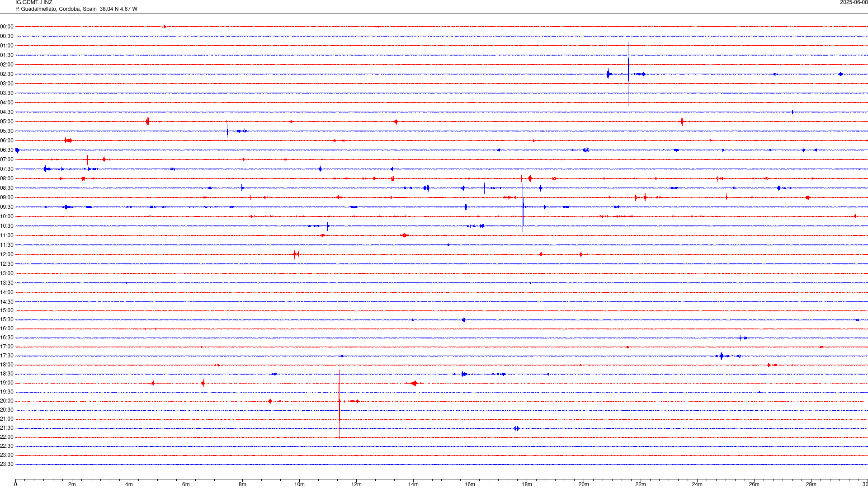868x488 pixels.
Task: Click the 18m tick on time axis
Action: (x=527, y=484)
